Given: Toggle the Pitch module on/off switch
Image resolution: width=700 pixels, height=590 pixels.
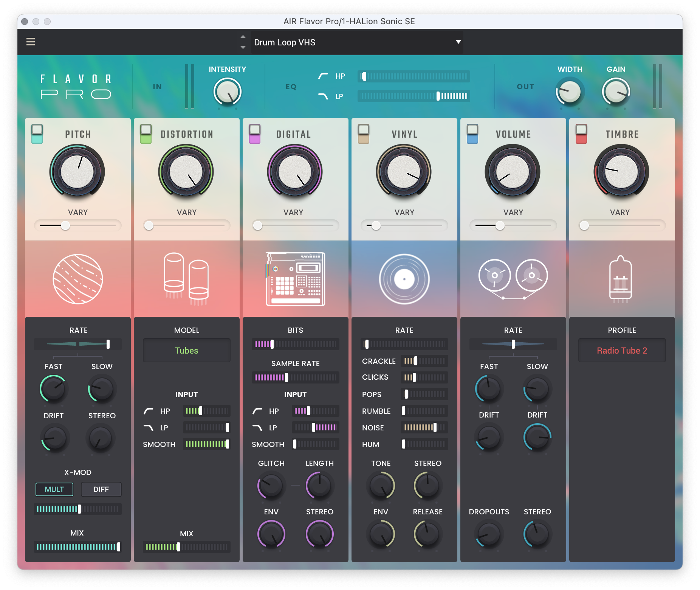Looking at the screenshot, I should [x=37, y=134].
